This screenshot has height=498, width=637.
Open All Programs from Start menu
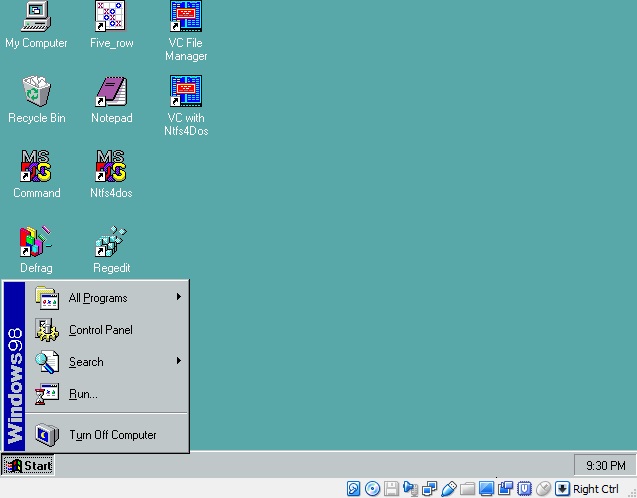tap(107, 298)
